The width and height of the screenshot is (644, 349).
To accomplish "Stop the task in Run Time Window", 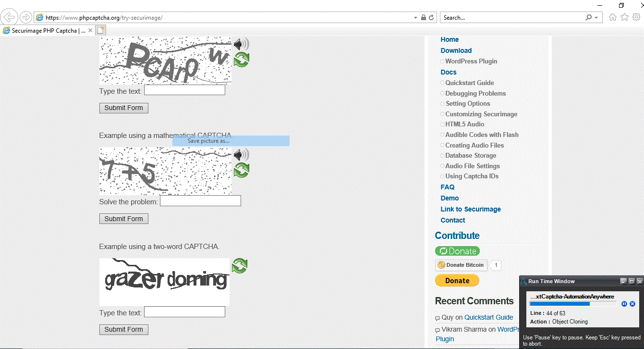I will 632,304.
